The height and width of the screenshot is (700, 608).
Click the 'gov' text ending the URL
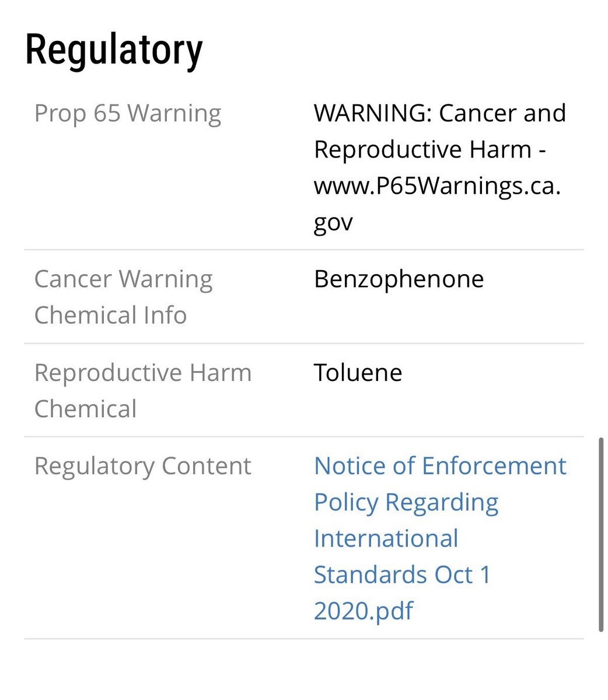333,222
